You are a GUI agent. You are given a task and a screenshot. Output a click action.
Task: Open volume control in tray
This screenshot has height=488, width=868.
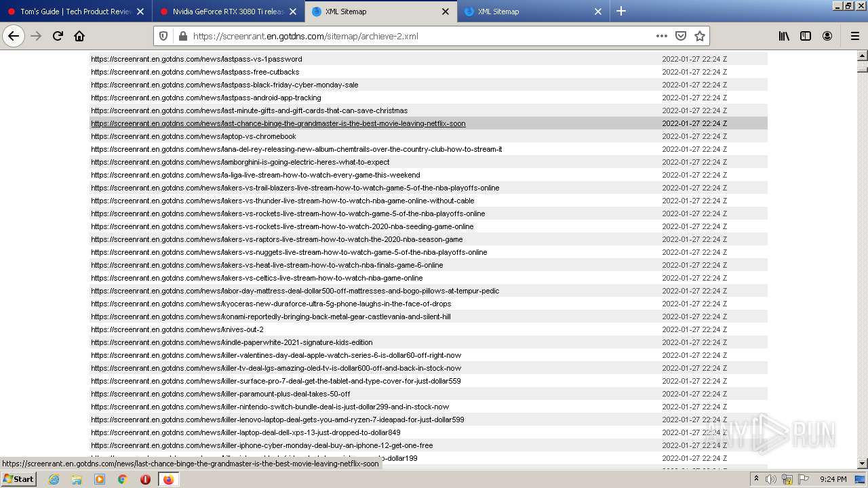pos(771,479)
